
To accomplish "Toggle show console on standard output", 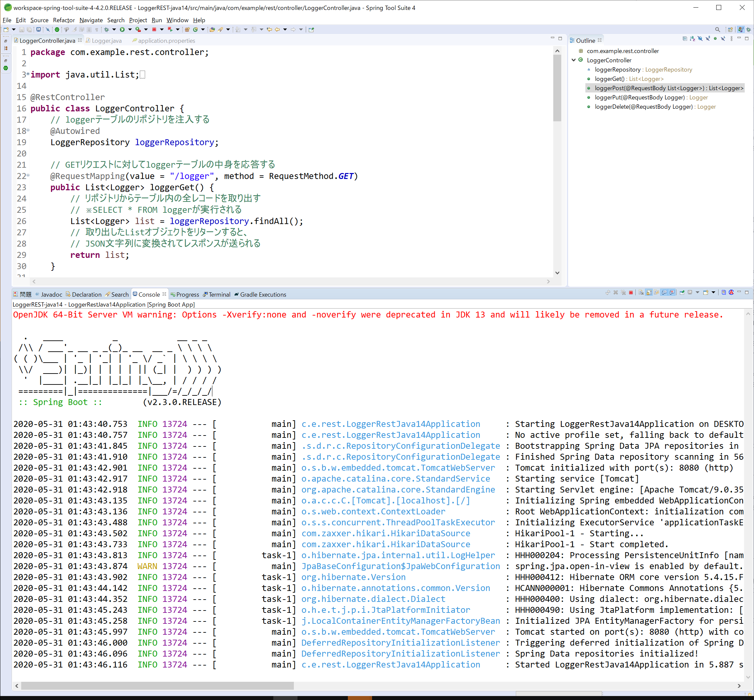I will 664,292.
